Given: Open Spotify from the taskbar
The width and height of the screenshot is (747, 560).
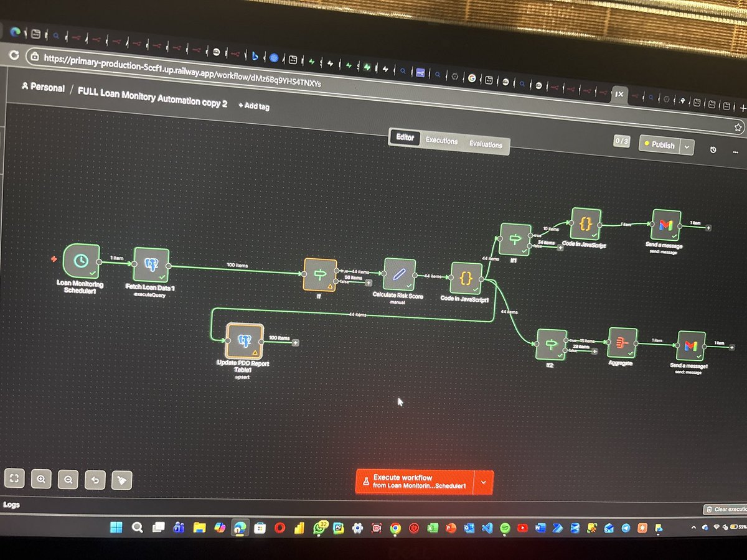Looking at the screenshot, I should [505, 528].
